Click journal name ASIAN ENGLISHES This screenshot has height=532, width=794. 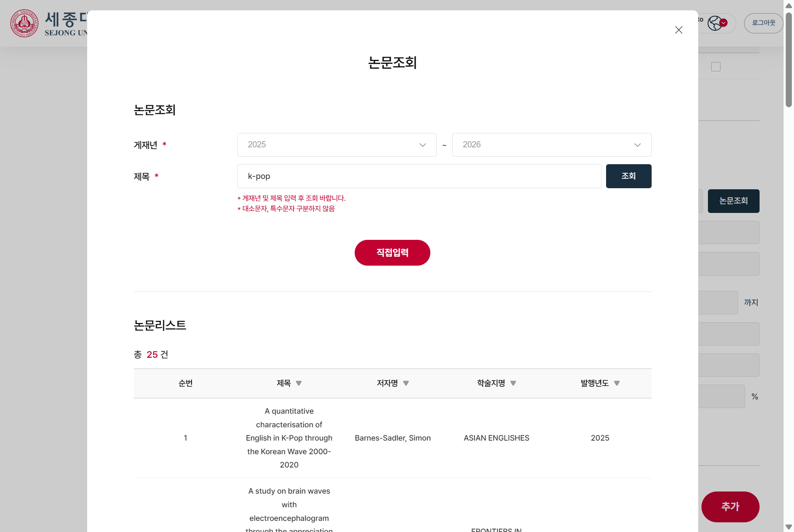[x=496, y=438]
